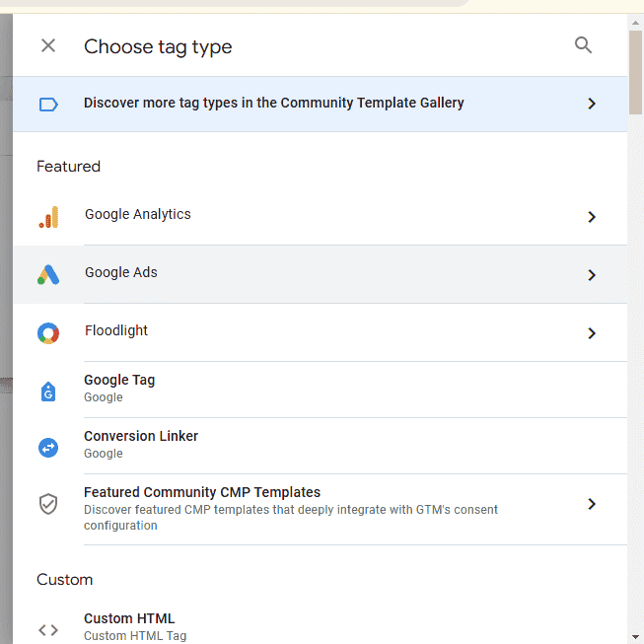The image size is (644, 644).
Task: Open Featured Community CMP Templates
Action: [320, 509]
